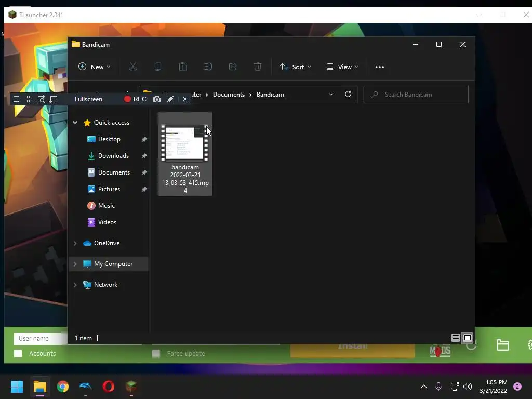This screenshot has width=532, height=399.
Task: Click the Copy icon in Explorer toolbar
Action: [x=158, y=67]
